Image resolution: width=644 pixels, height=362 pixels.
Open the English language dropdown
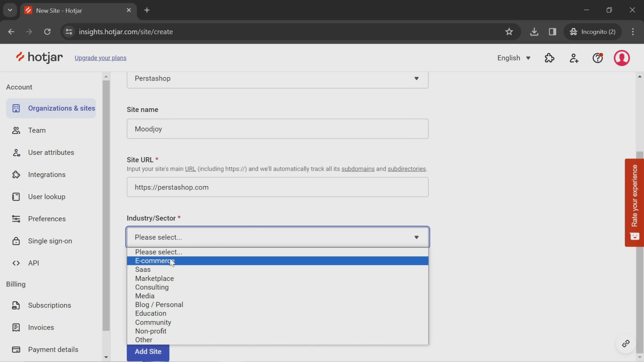tap(514, 58)
